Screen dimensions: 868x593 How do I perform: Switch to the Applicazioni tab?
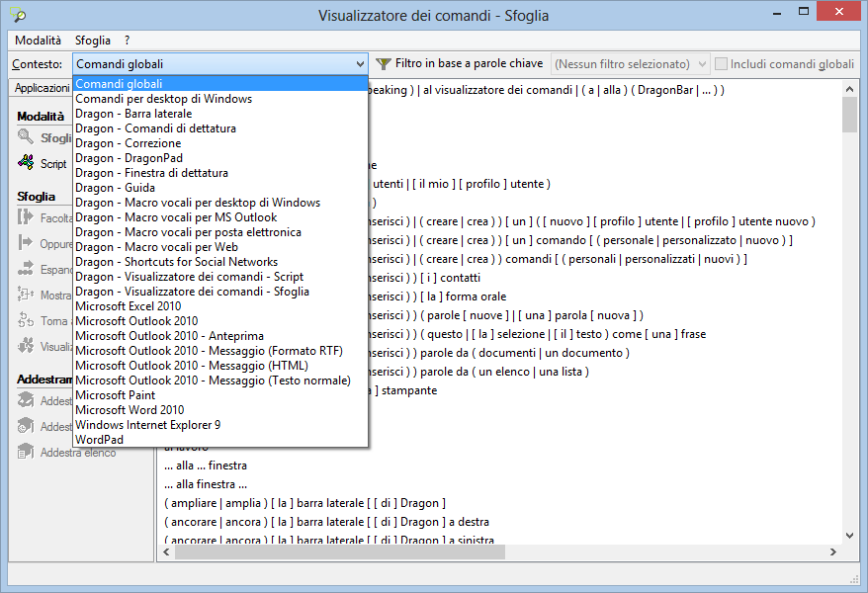(x=43, y=88)
